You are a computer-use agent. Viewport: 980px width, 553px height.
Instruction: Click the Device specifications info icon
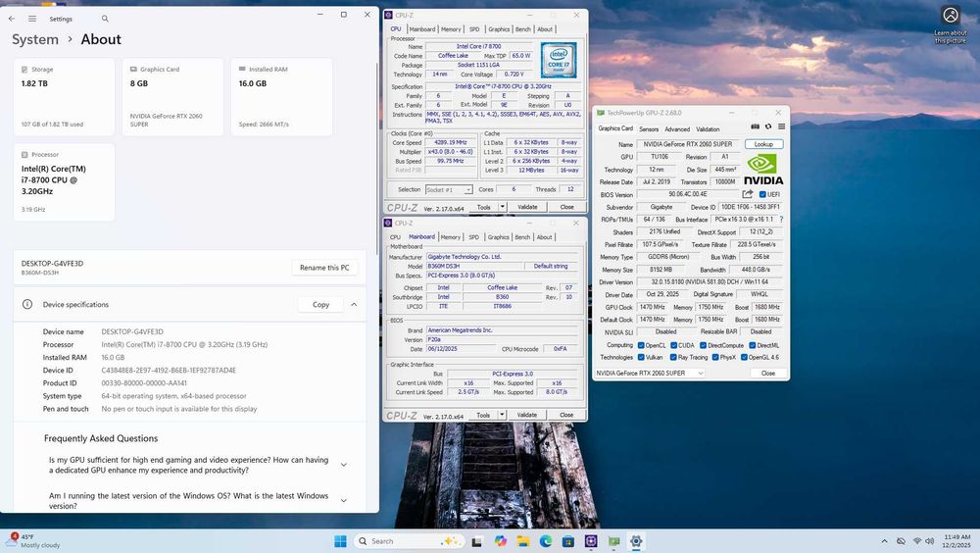[x=27, y=304]
